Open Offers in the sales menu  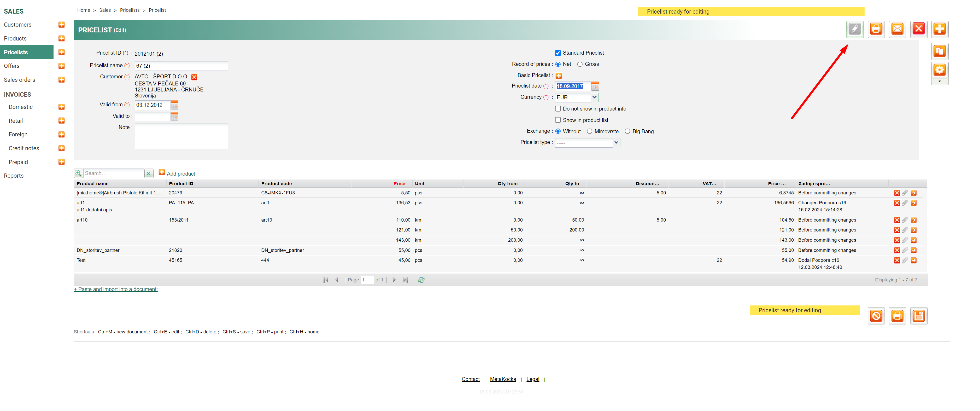tap(12, 66)
